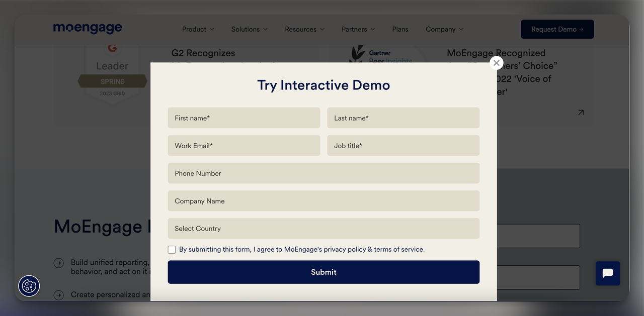Expand the Solutions menu

[x=250, y=29]
